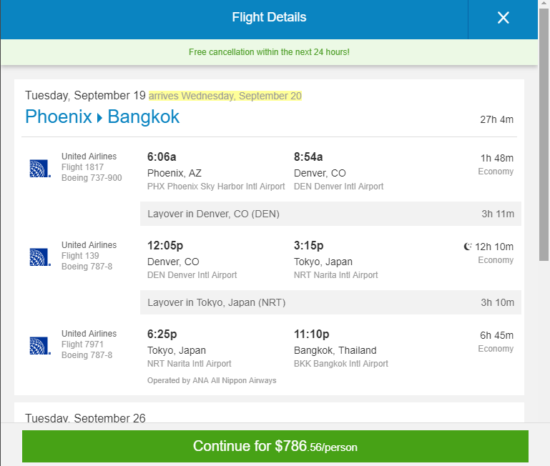Continue for $786.56 per person
This screenshot has width=550, height=466.
[275, 446]
